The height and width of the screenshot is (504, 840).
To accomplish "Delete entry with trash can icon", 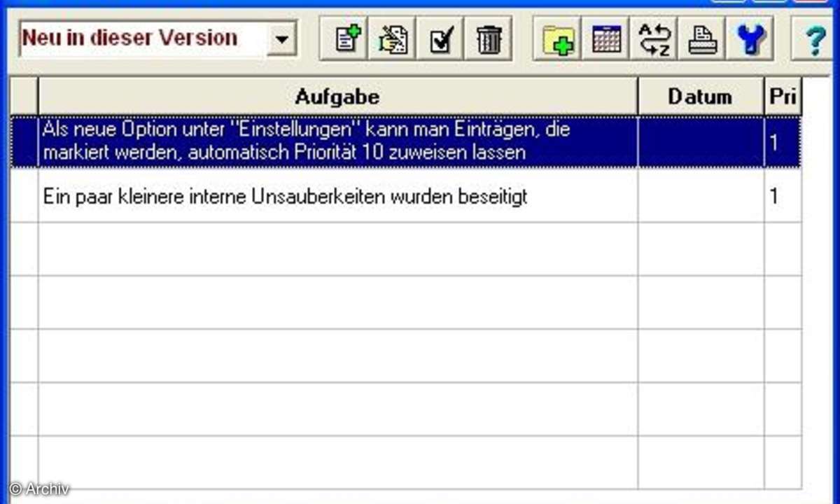I will pyautogui.click(x=489, y=40).
